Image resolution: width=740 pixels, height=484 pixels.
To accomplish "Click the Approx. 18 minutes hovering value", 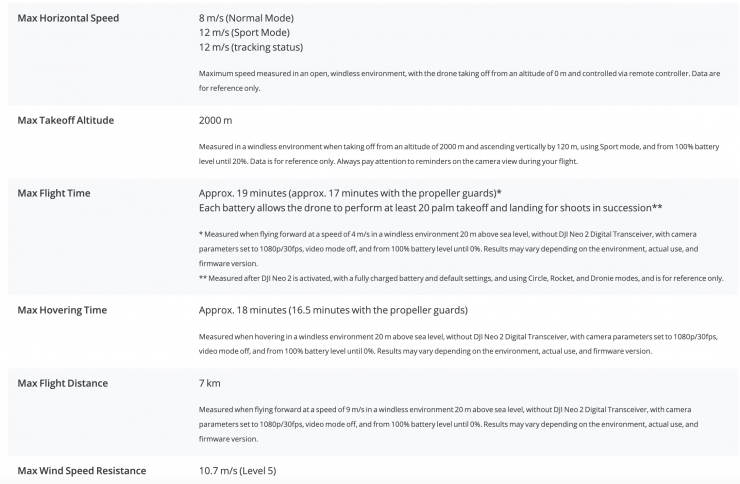I will pyautogui.click(x=334, y=310).
